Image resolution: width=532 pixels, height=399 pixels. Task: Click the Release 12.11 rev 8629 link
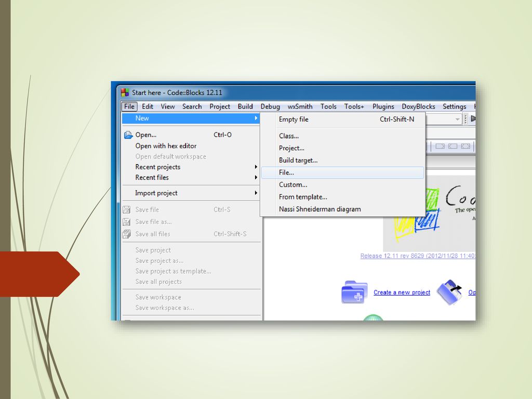pos(418,256)
